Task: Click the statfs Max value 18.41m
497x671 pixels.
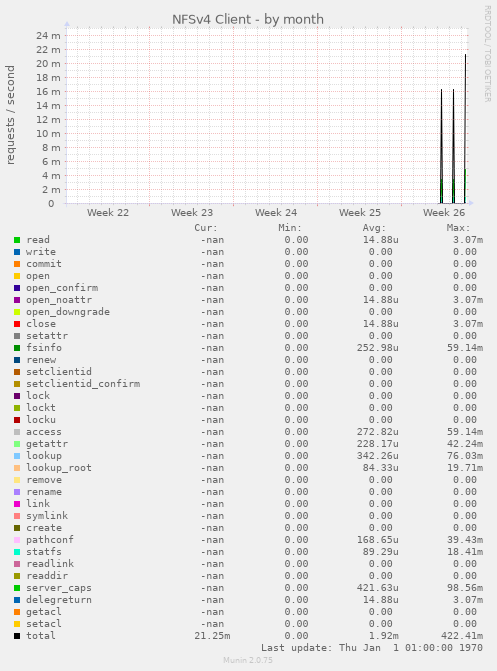Action: click(x=465, y=552)
